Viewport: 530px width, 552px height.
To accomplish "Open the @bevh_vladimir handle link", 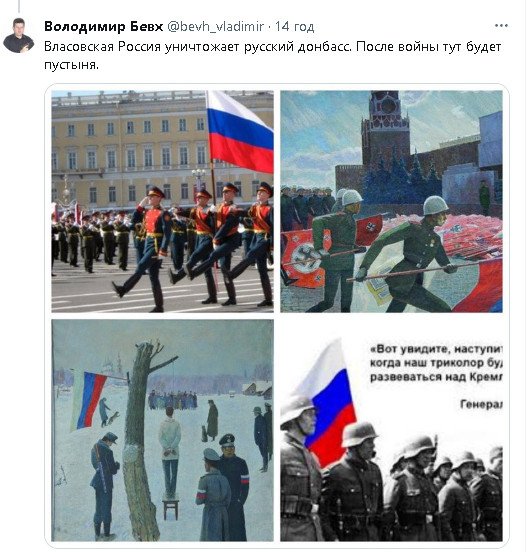I will (215, 26).
